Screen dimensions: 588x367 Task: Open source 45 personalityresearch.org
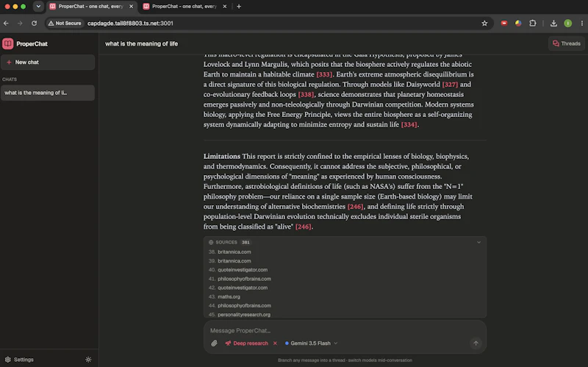pyautogui.click(x=244, y=315)
